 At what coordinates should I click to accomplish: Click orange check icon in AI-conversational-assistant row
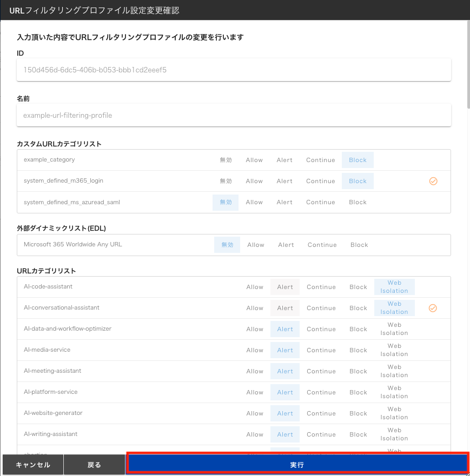[x=433, y=308]
